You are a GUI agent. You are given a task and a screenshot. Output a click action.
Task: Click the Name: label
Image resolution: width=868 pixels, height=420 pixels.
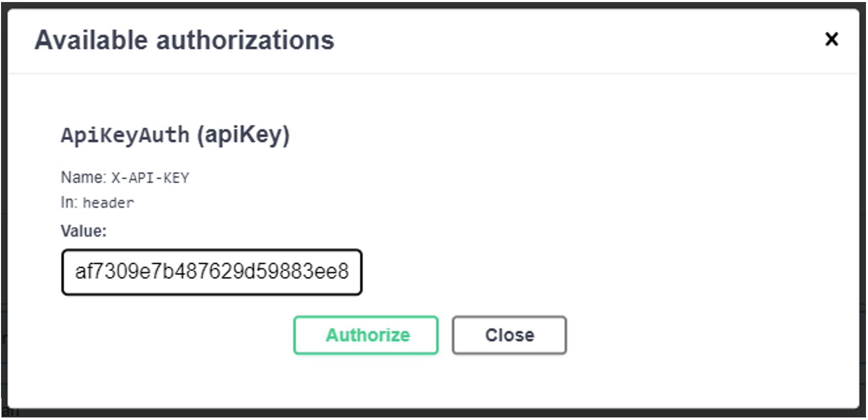(83, 178)
